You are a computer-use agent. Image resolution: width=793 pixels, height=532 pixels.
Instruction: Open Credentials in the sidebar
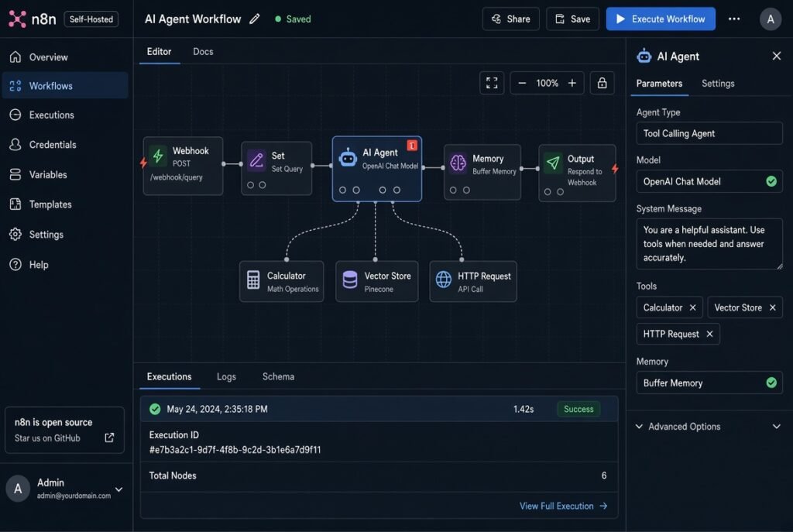(x=64, y=145)
